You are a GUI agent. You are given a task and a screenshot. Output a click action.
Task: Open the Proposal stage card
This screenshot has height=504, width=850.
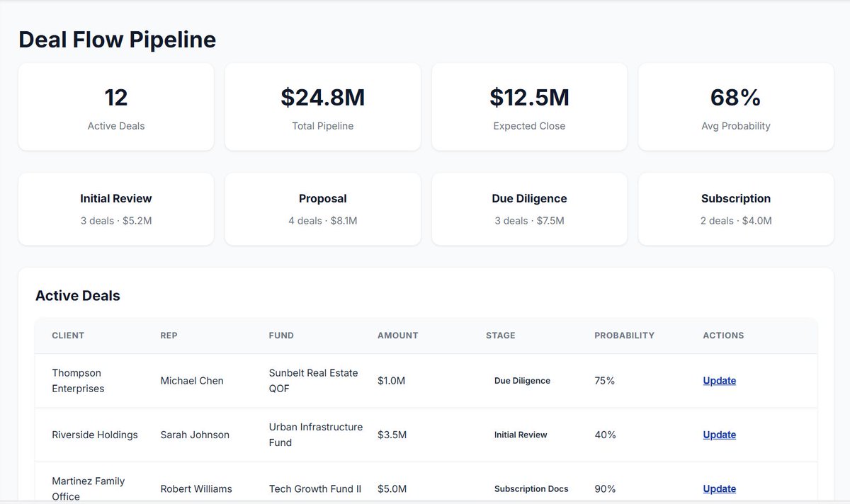323,209
